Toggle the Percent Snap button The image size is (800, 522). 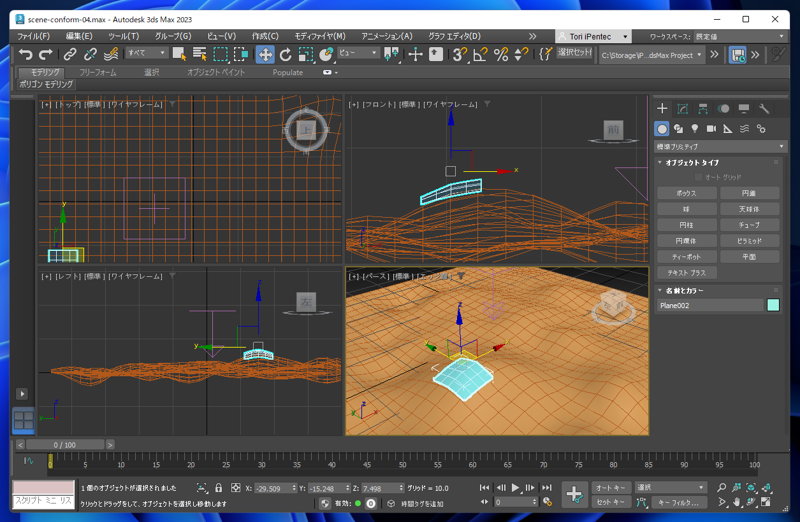click(x=501, y=54)
